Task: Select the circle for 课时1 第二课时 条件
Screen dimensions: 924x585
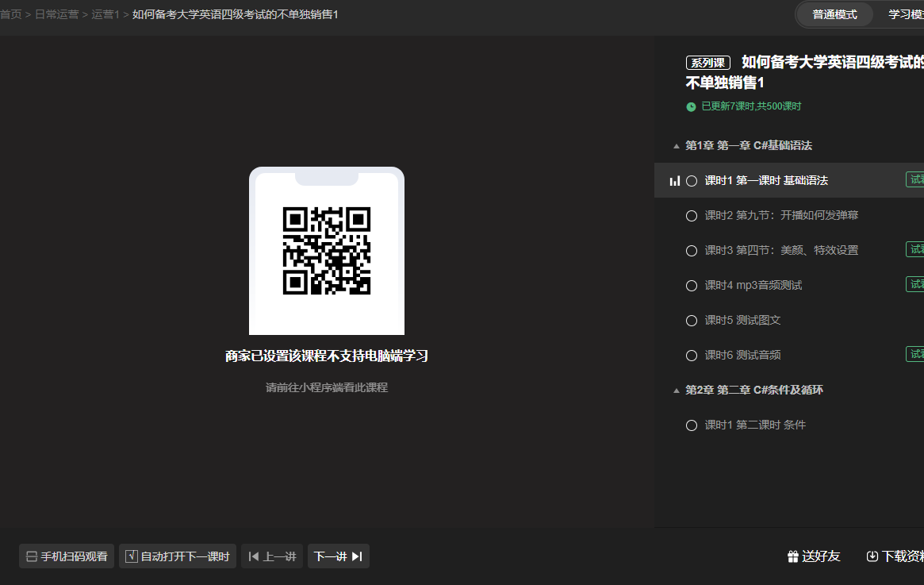Action: (692, 425)
